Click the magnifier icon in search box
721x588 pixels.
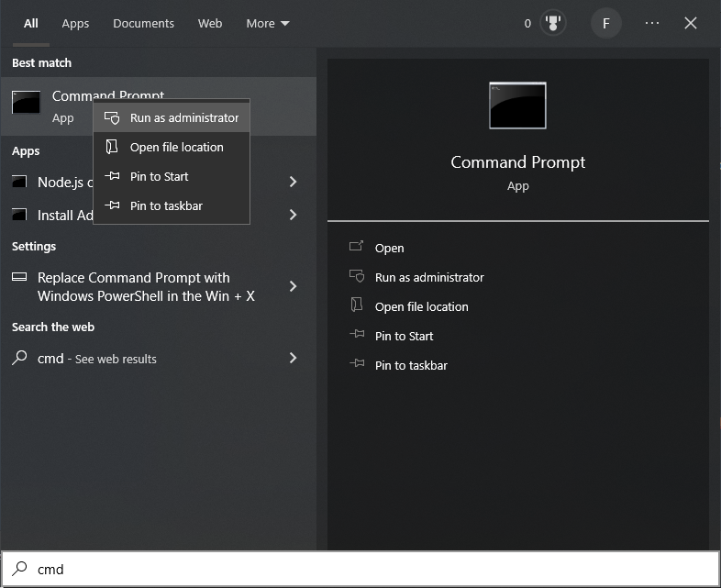coord(19,569)
